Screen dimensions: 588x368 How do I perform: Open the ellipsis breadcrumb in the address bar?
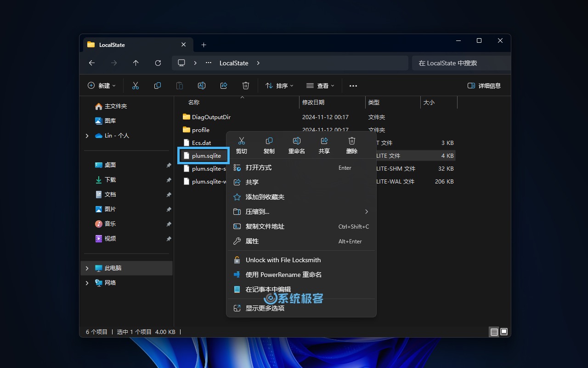pos(209,63)
